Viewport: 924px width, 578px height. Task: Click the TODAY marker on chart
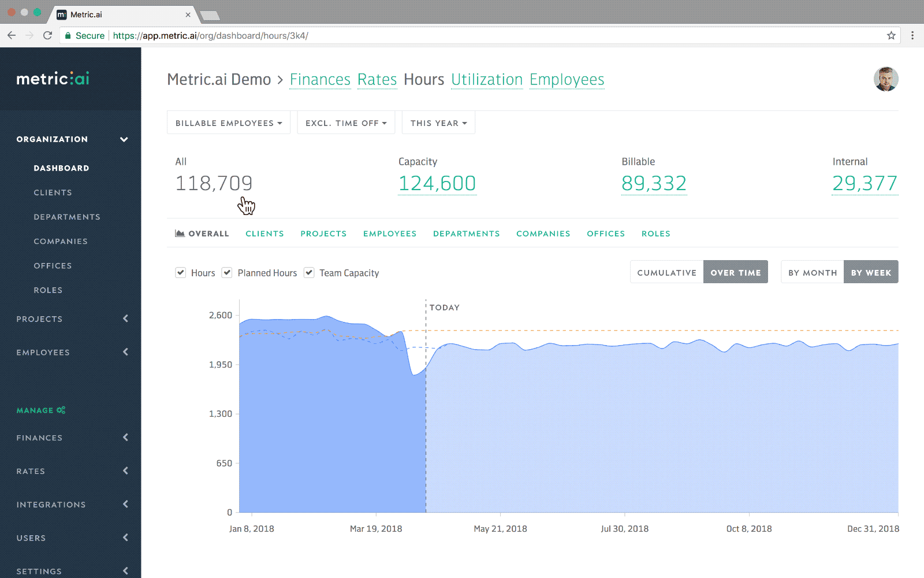(x=445, y=307)
